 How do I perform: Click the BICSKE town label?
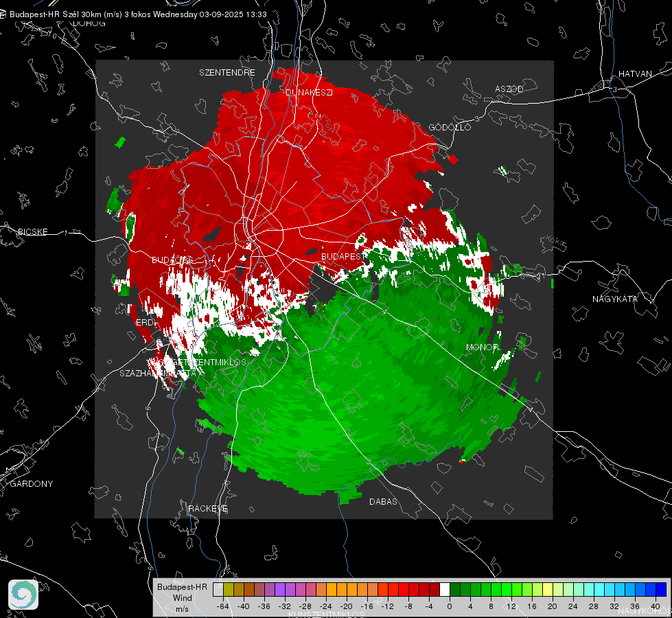tap(32, 232)
